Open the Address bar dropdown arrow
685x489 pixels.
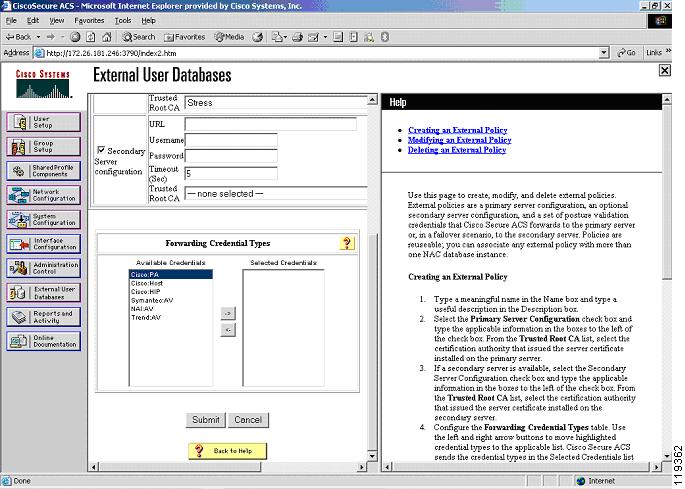click(x=604, y=53)
